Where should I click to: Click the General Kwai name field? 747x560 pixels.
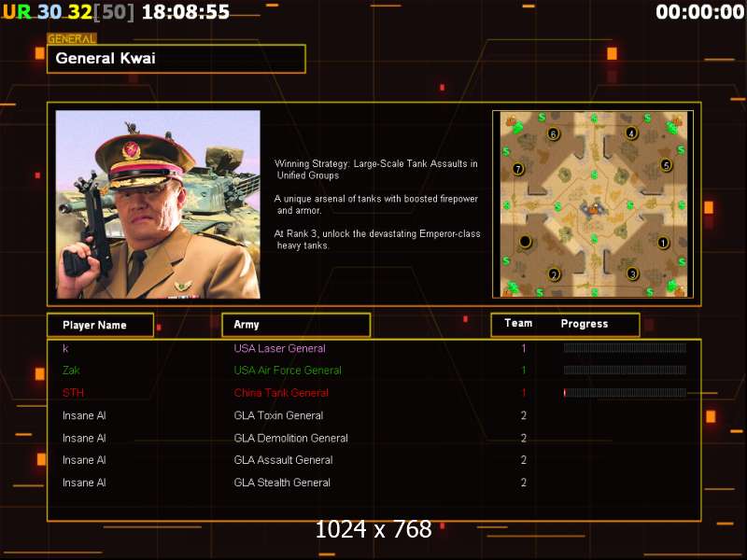[176, 59]
